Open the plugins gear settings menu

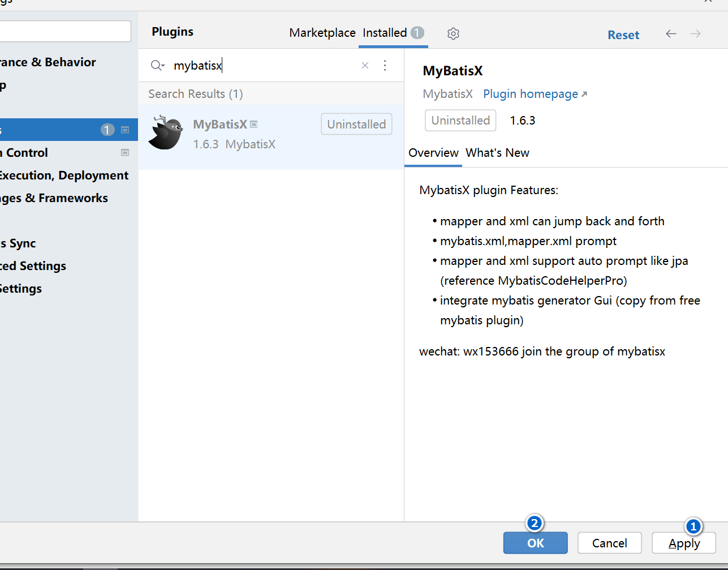[x=453, y=33]
